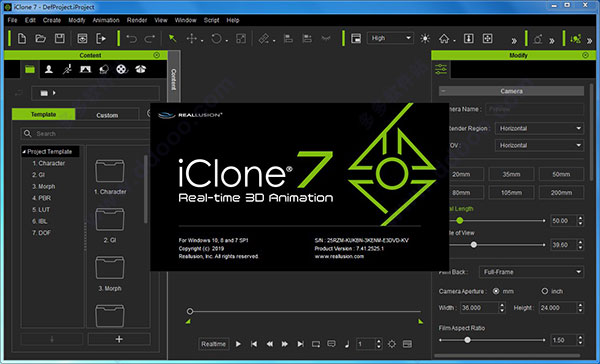Switch to the Custom tab
Viewport: 600px width, 364px height.
(x=107, y=115)
